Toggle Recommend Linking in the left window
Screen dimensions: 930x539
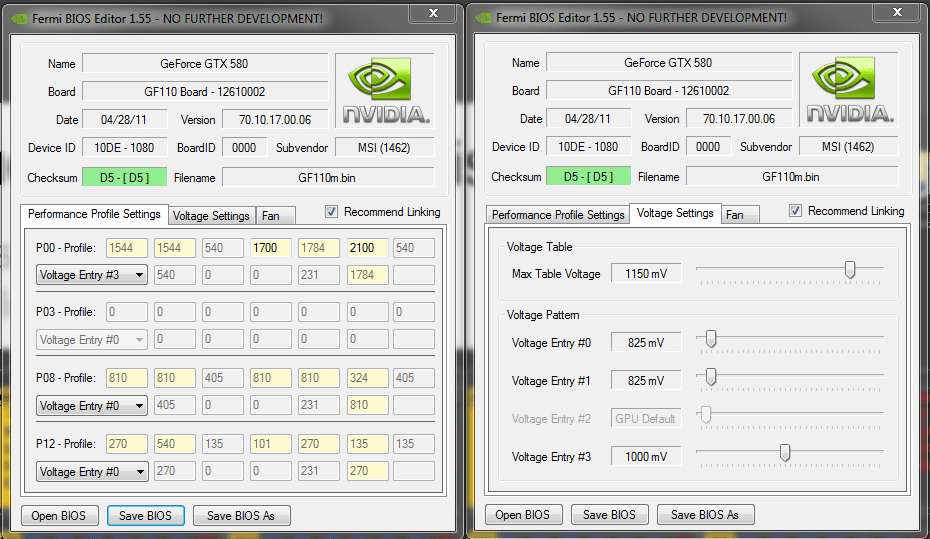coord(332,212)
